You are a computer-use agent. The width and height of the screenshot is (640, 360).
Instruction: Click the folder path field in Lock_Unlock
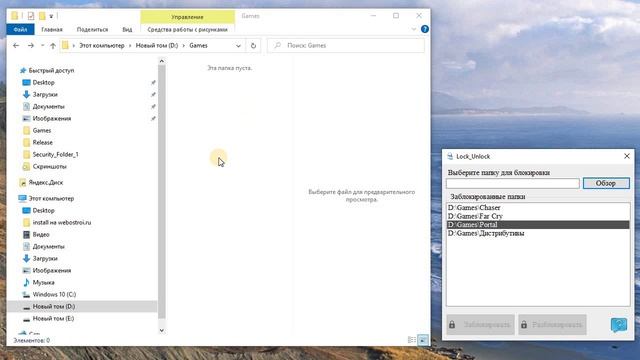point(513,183)
